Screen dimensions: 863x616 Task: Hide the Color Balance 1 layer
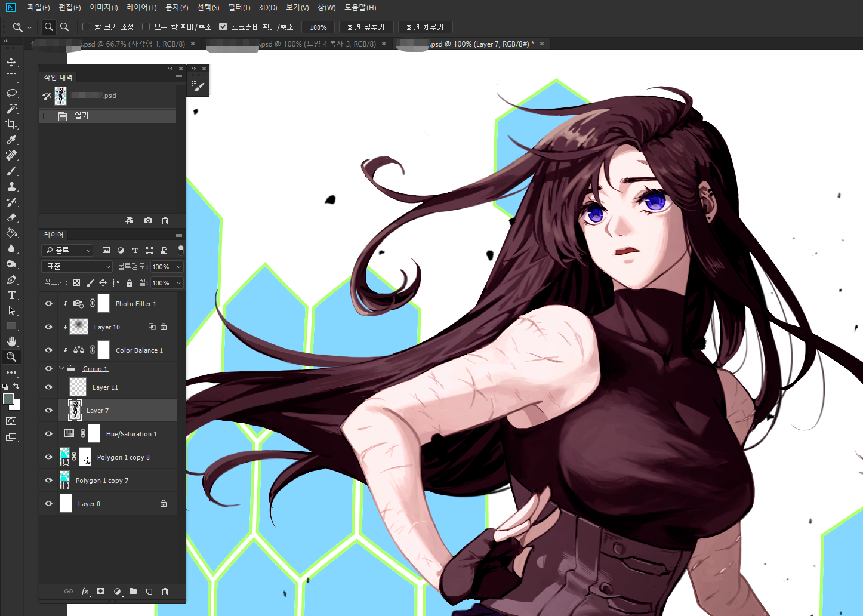(49, 350)
